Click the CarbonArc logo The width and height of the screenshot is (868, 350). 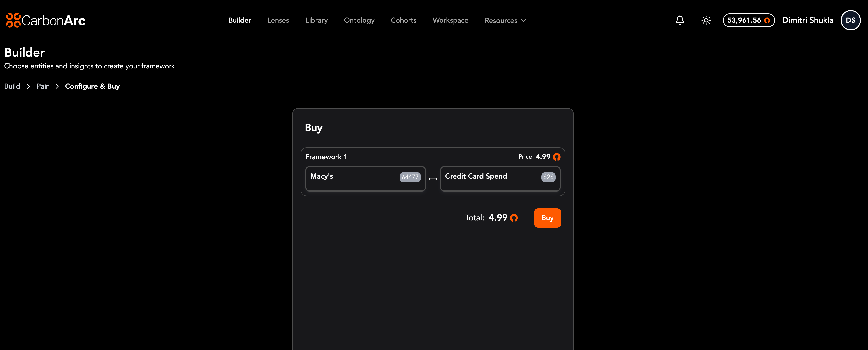[x=45, y=20]
